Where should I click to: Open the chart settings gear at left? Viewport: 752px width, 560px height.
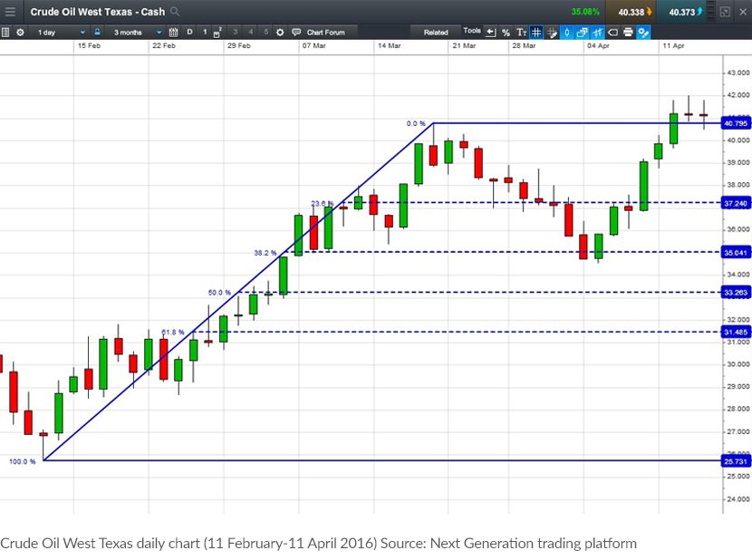(x=20, y=32)
